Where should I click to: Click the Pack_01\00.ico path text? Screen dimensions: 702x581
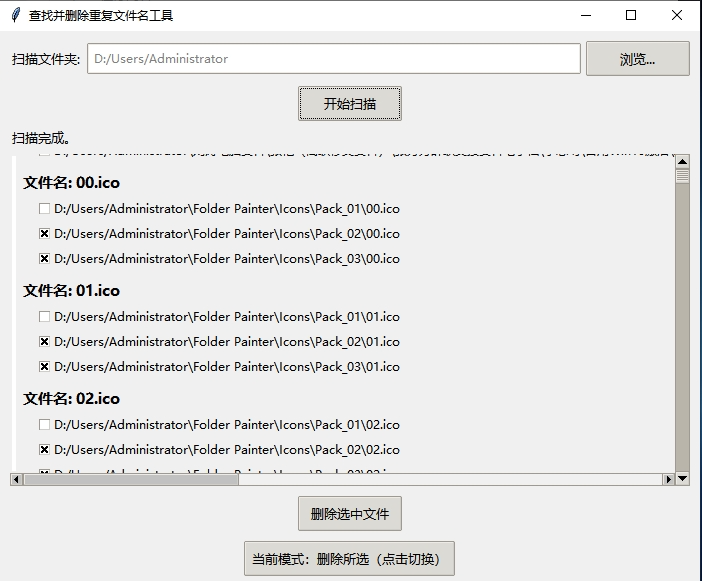227,209
